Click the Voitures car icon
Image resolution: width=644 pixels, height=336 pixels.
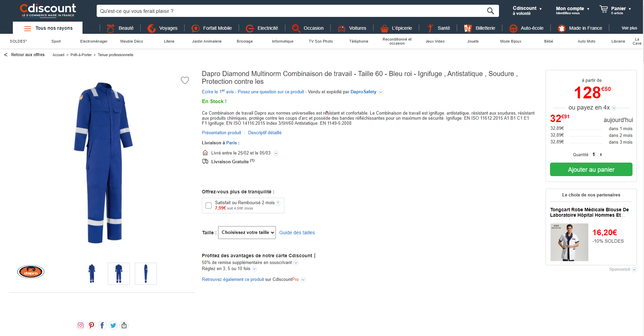point(341,28)
